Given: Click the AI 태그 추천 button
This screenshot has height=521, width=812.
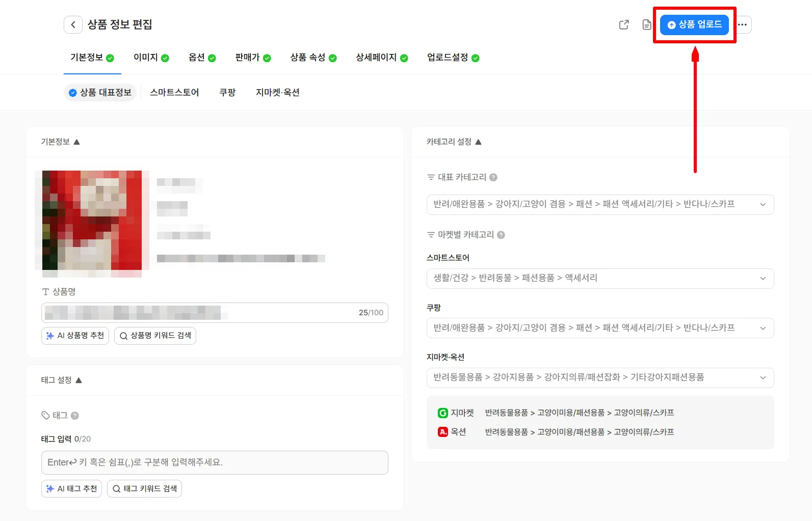Looking at the screenshot, I should (x=71, y=489).
